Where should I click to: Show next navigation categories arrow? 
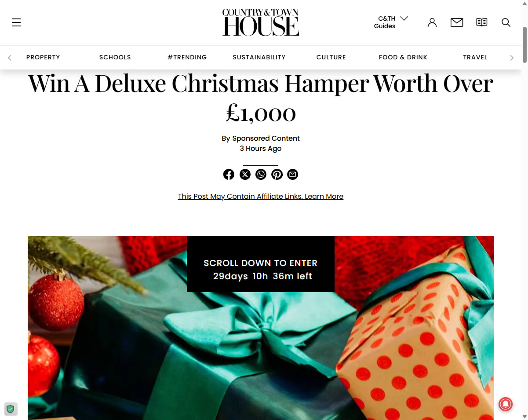[x=512, y=58]
